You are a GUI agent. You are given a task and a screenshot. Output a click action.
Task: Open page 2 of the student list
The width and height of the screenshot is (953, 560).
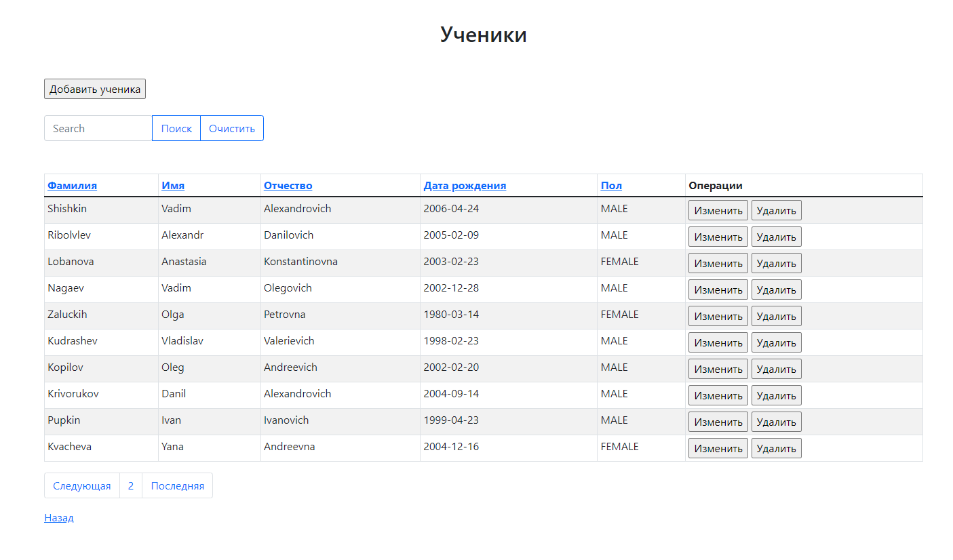tap(130, 485)
